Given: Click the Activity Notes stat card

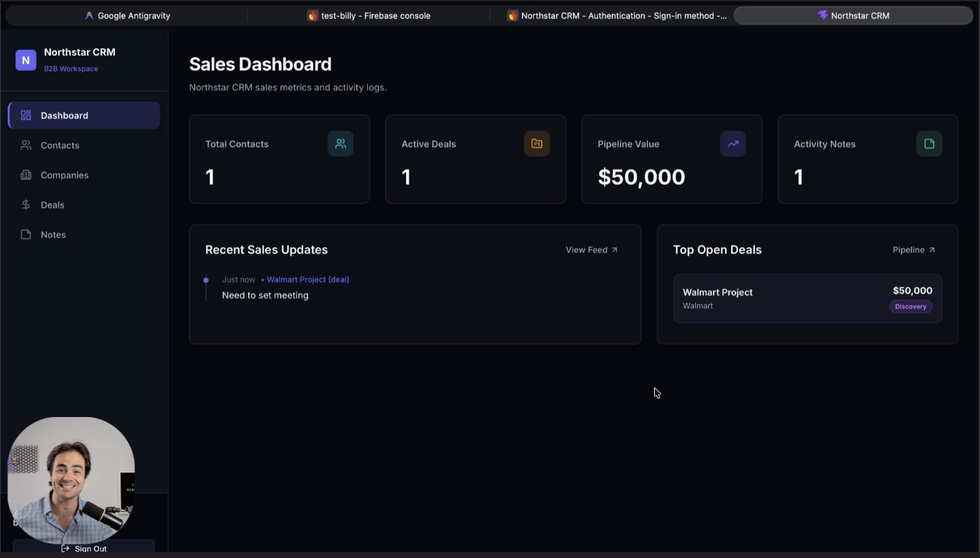Looking at the screenshot, I should coord(868,159).
